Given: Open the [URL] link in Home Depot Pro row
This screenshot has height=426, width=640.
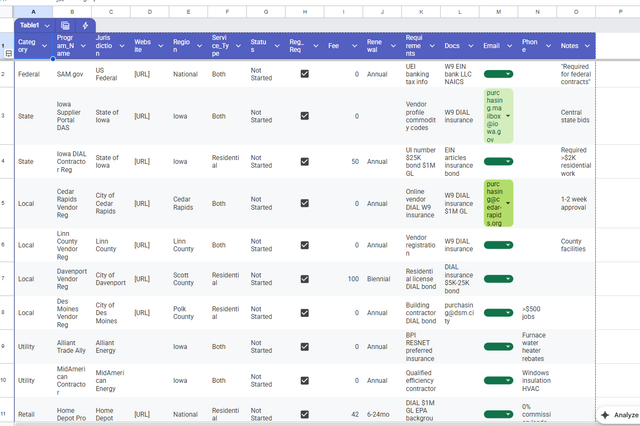Looking at the screenshot, I should [142, 415].
